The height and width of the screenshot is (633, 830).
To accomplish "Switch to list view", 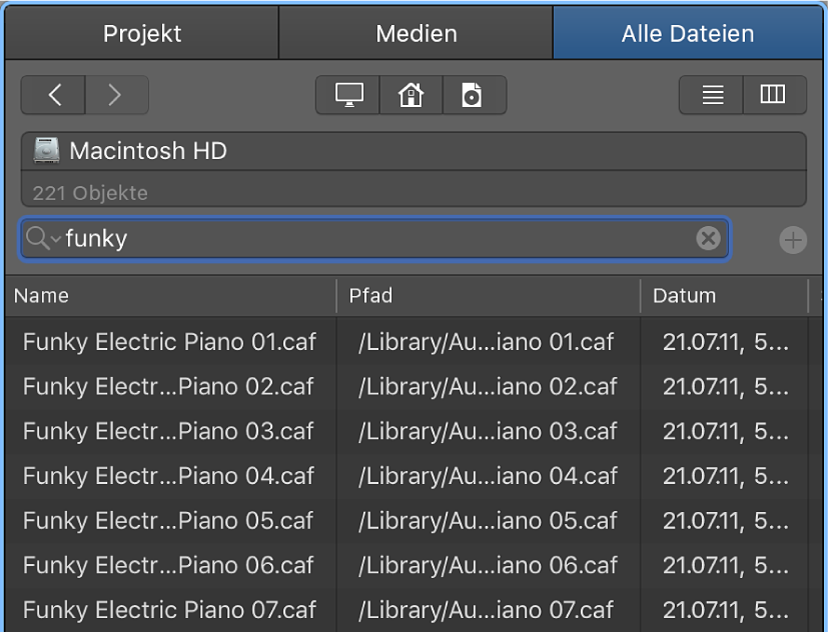I will click(712, 95).
